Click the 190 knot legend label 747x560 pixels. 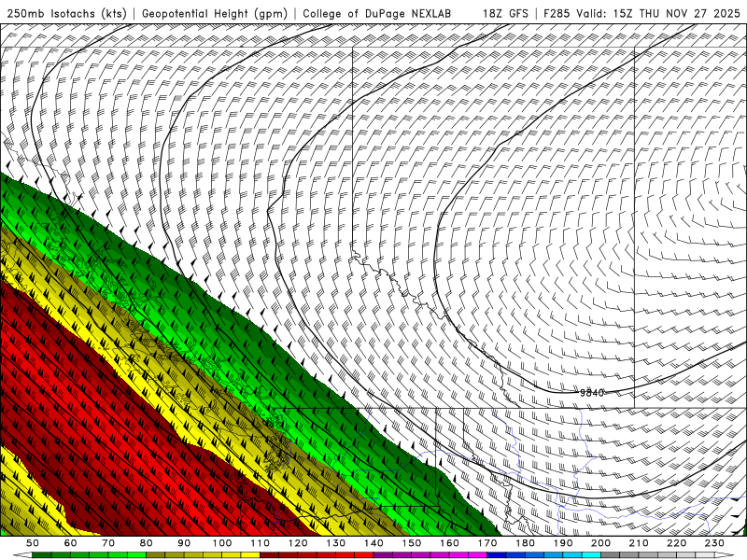(x=563, y=543)
